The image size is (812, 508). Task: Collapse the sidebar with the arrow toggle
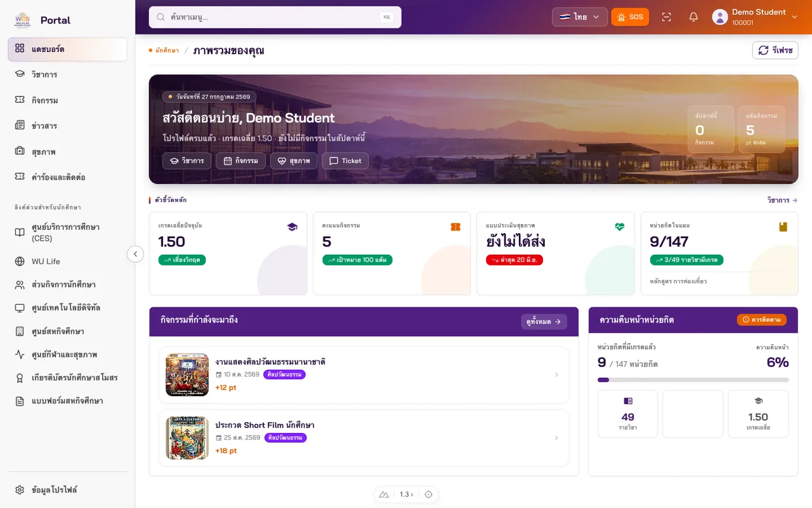click(135, 254)
